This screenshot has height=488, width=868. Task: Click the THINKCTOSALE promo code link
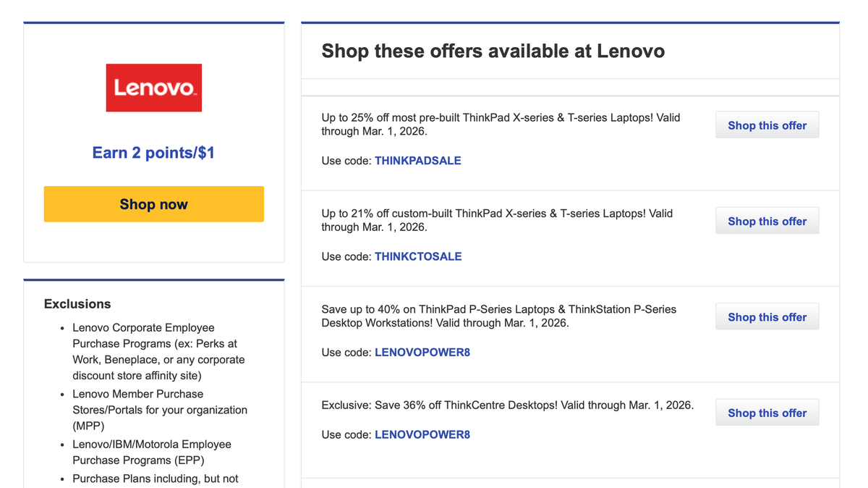418,256
